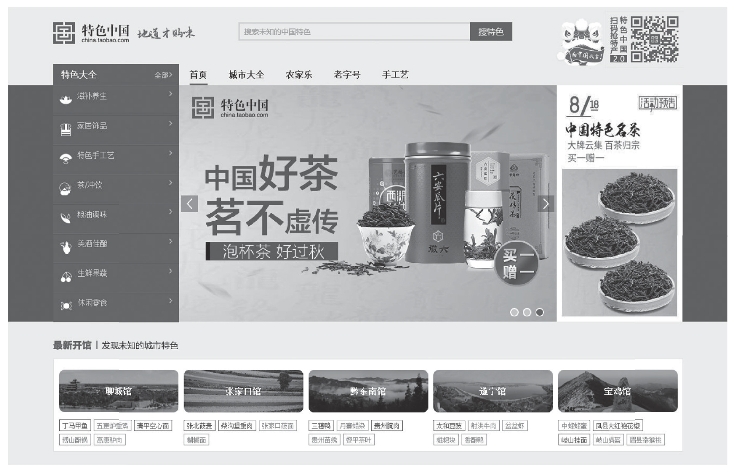The height and width of the screenshot is (472, 736).
Task: Click the bowl icon beside 滋补养生
Action: (66, 99)
